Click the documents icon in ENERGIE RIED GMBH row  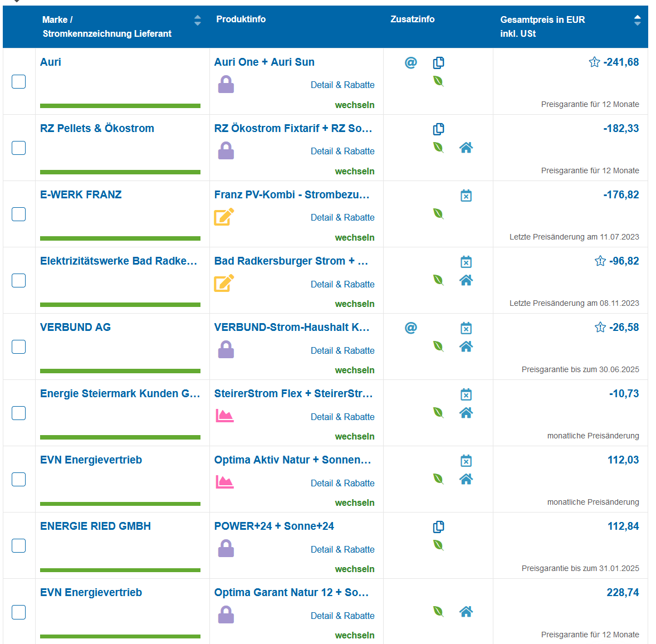[x=438, y=527]
